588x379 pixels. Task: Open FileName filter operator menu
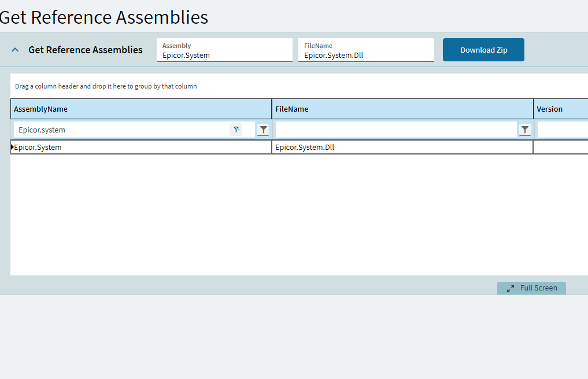[x=524, y=130]
